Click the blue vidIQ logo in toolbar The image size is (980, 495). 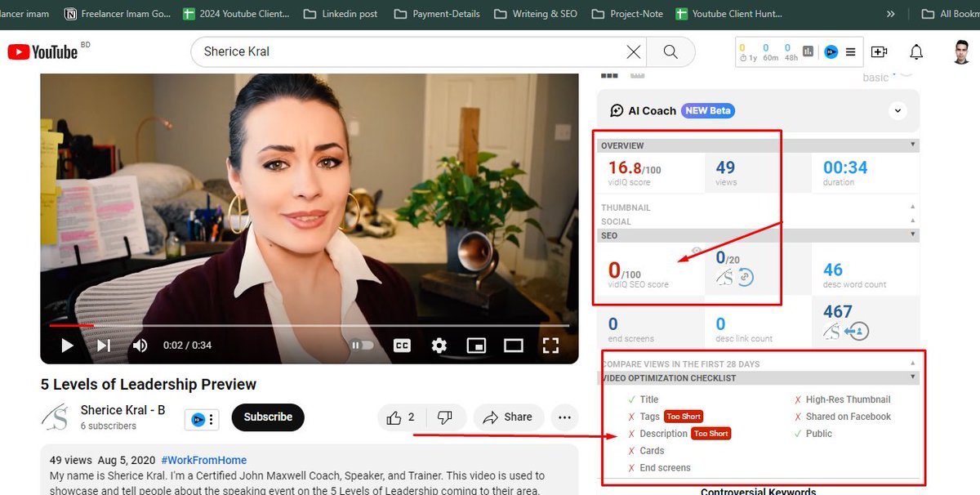tap(831, 51)
